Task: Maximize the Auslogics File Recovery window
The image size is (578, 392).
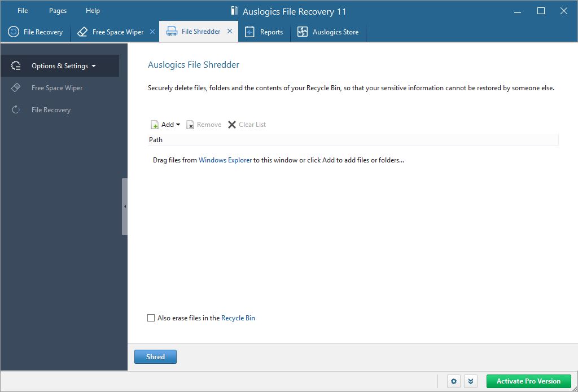Action: coord(541,11)
